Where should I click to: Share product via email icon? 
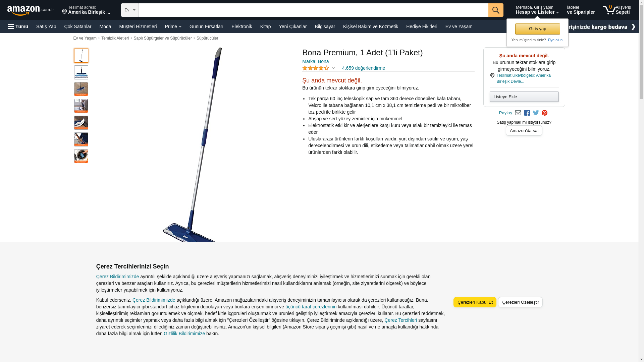tap(518, 113)
